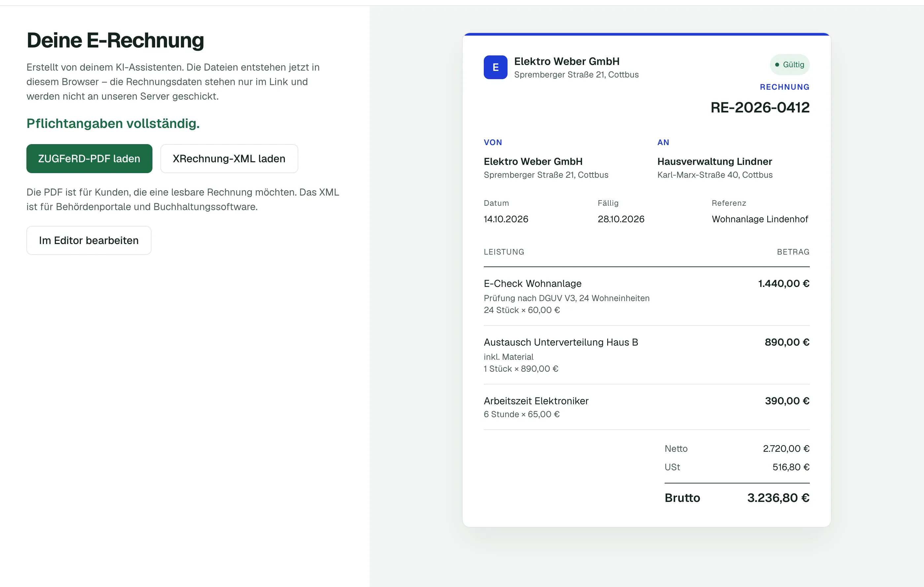The height and width of the screenshot is (587, 924).
Task: Click Netto total 2.720,00 €
Action: [x=786, y=448]
